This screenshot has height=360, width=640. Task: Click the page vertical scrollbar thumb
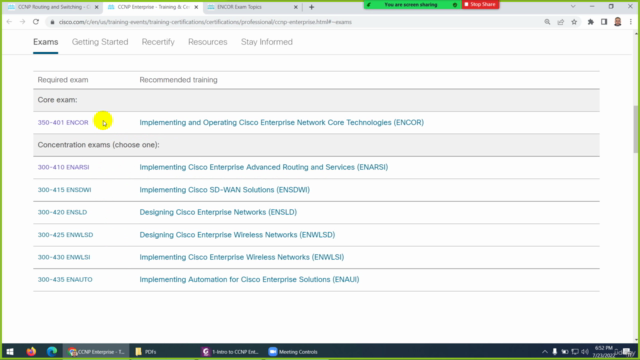click(x=636, y=129)
